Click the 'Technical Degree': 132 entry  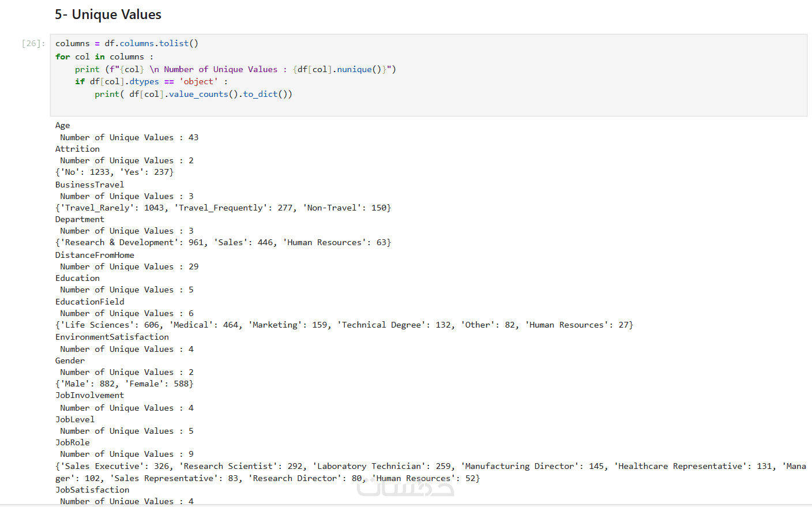pyautogui.click(x=394, y=325)
